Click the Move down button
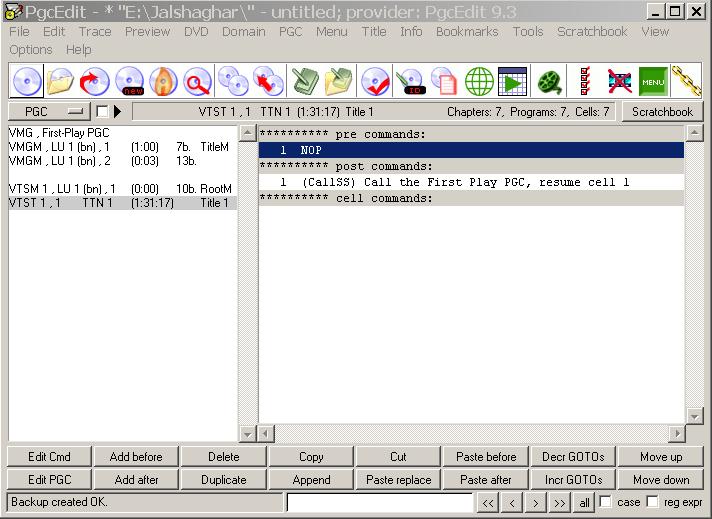Viewport: 712px width, 519px height. (x=661, y=479)
